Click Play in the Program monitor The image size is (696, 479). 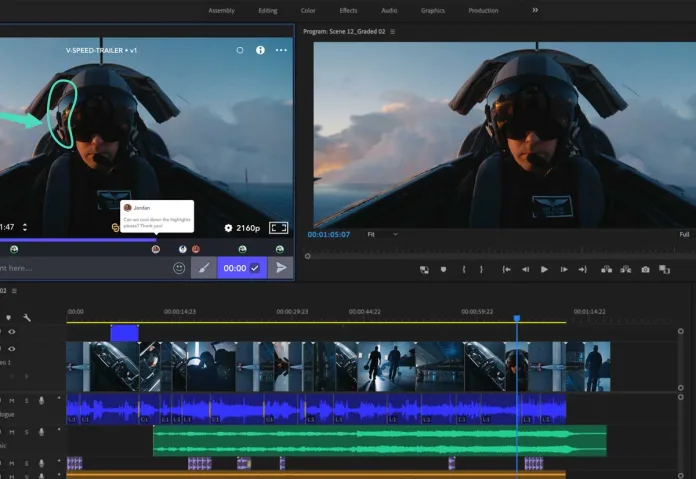pyautogui.click(x=544, y=269)
